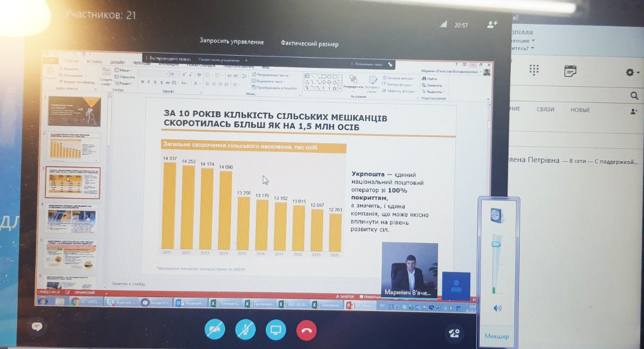644x349 pixels.
Task: Open the Микшер link in the volume popup
Action: [496, 336]
